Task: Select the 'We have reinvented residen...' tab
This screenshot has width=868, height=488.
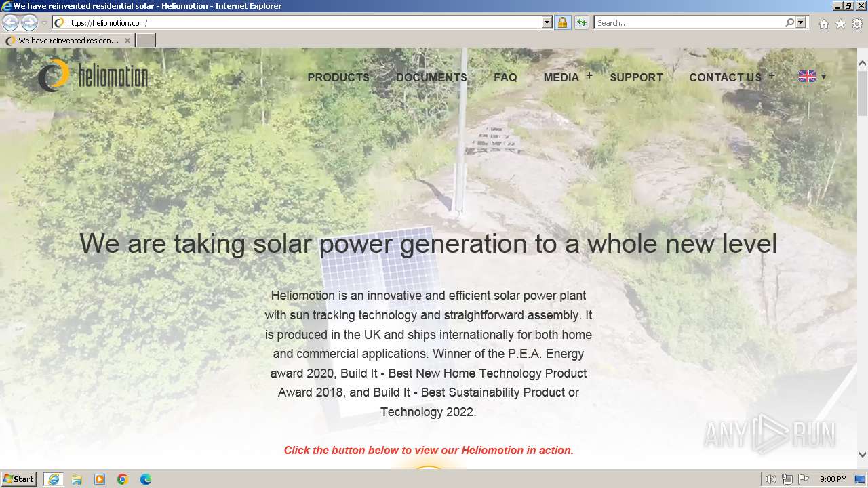Action: pos(68,41)
